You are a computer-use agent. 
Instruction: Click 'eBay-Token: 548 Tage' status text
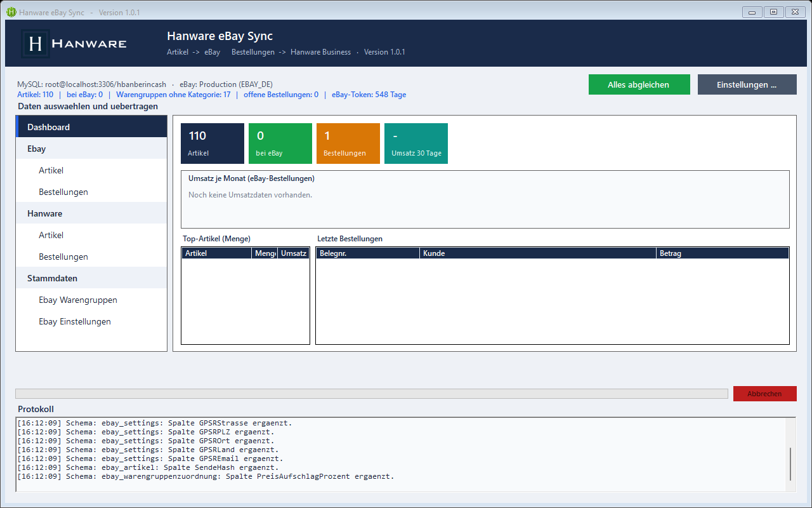(x=369, y=95)
